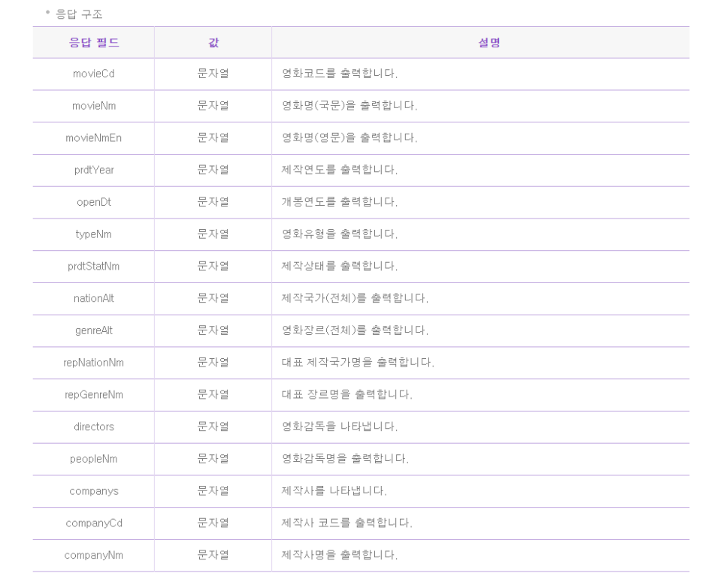The width and height of the screenshot is (726, 588).
Task: Select description '제작사 코드를 출력합니다.'
Action: point(346,523)
